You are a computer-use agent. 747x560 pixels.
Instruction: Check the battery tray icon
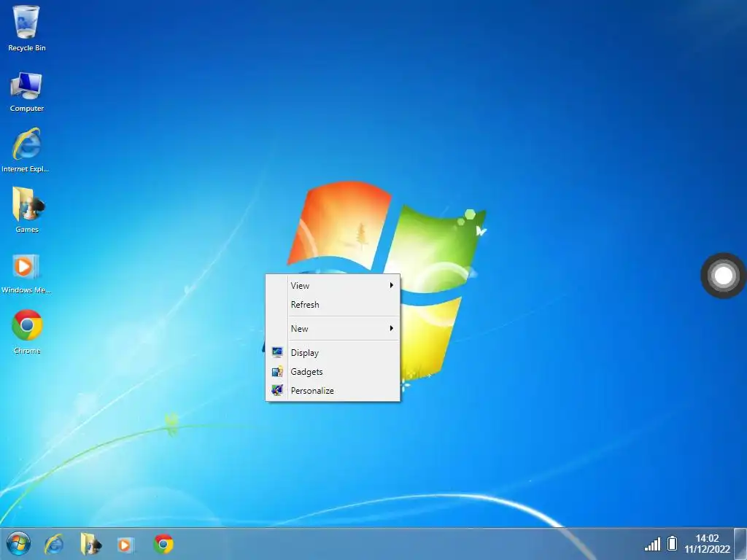pos(672,543)
